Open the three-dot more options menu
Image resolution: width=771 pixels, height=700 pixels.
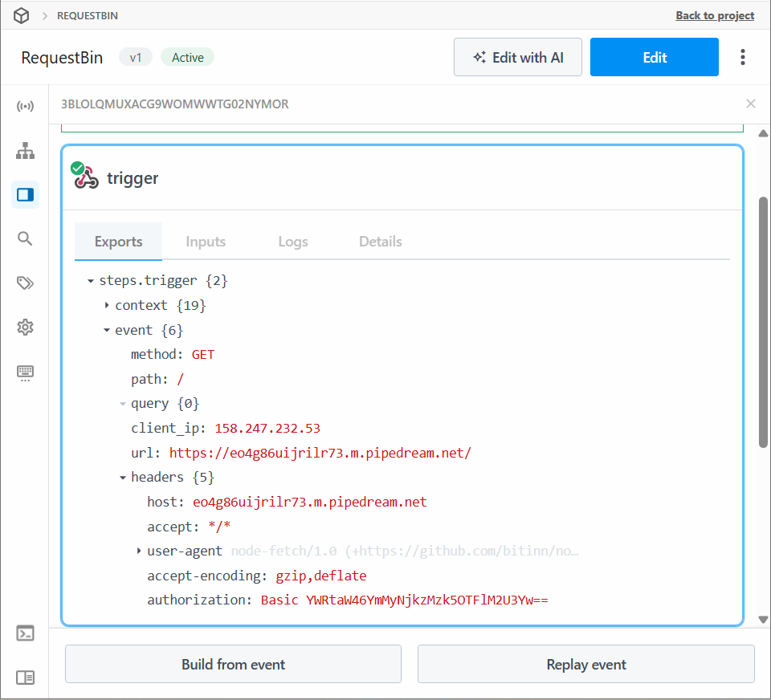click(x=743, y=57)
